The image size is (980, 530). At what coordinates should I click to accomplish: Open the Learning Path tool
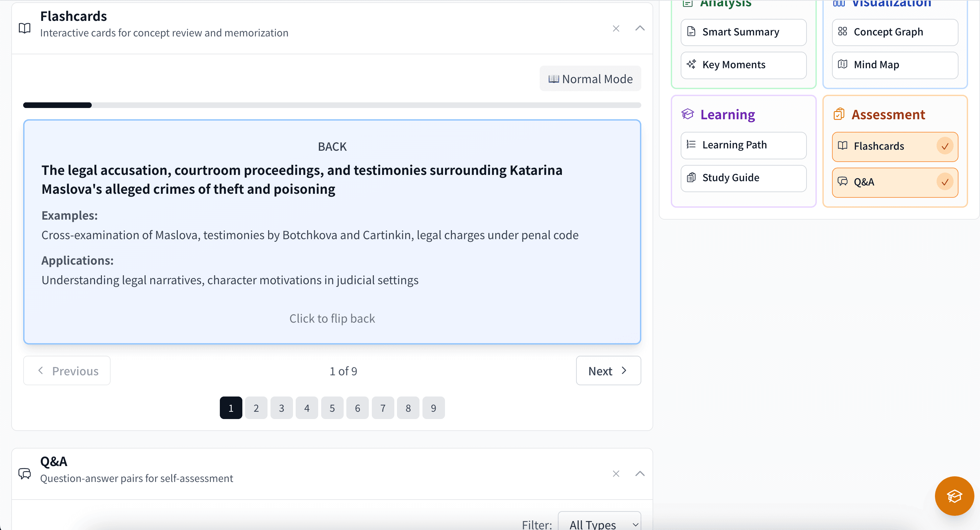point(743,145)
